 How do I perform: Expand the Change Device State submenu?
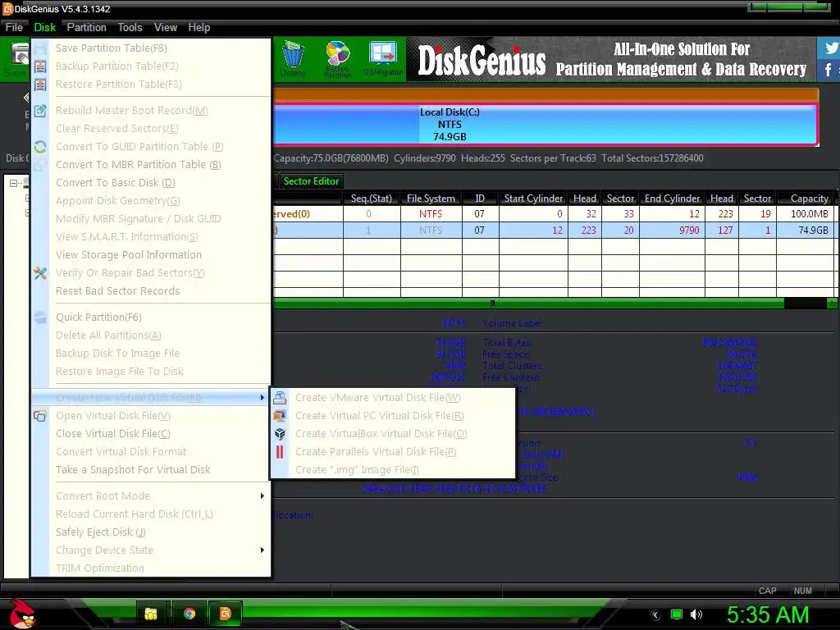coord(150,550)
